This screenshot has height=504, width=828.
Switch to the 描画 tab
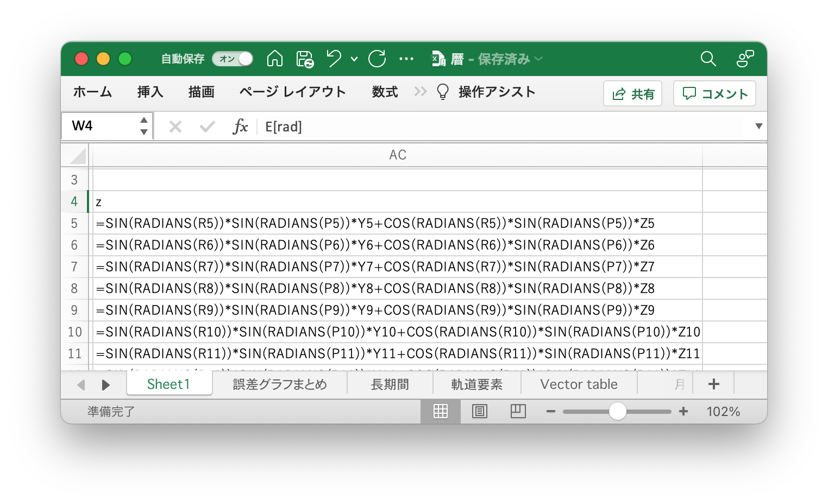201,92
